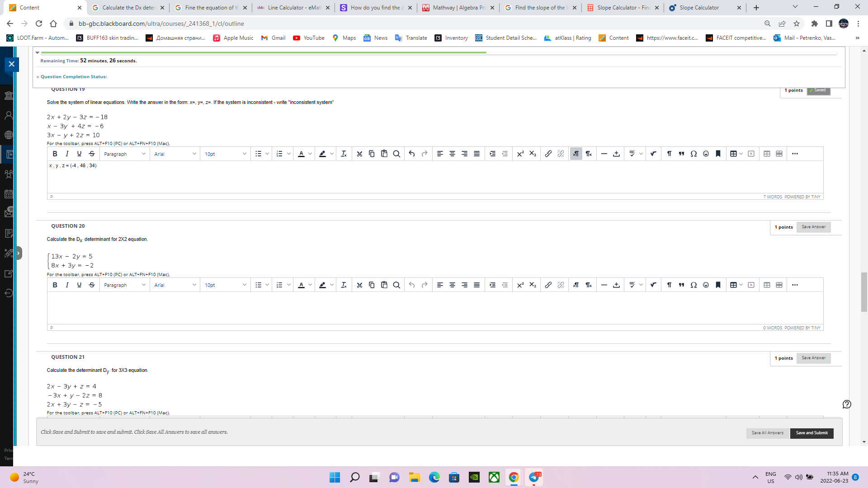Viewport: 868px width, 488px height.
Task: Click the emoji icon in Question 20 toolbar
Action: point(706,285)
